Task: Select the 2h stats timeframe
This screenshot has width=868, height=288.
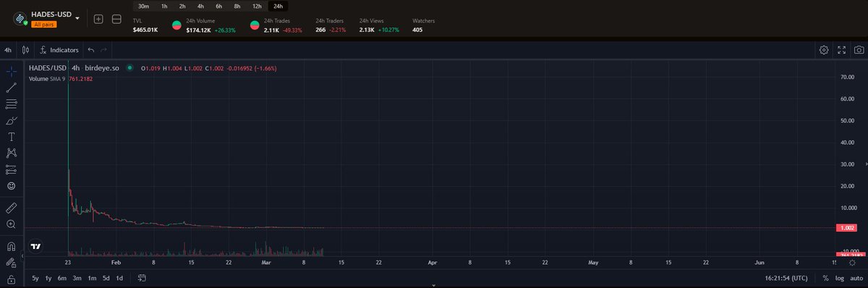Action: [182, 6]
